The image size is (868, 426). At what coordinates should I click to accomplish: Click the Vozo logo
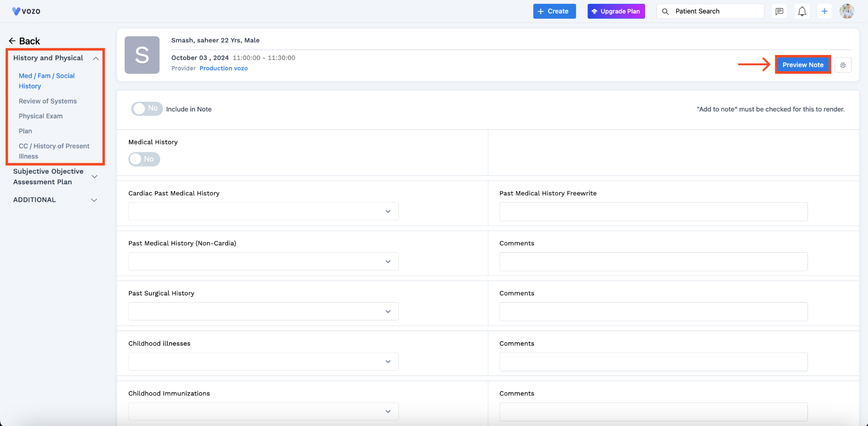click(26, 11)
